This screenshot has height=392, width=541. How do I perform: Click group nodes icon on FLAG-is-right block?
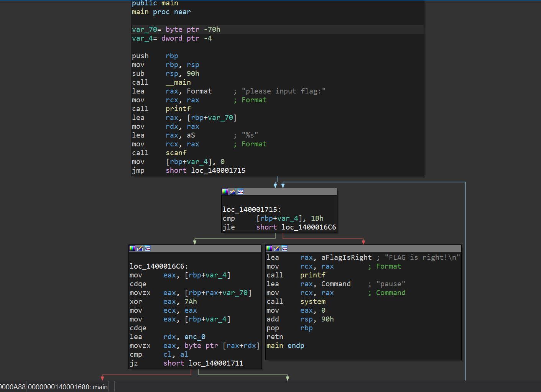coord(284,248)
